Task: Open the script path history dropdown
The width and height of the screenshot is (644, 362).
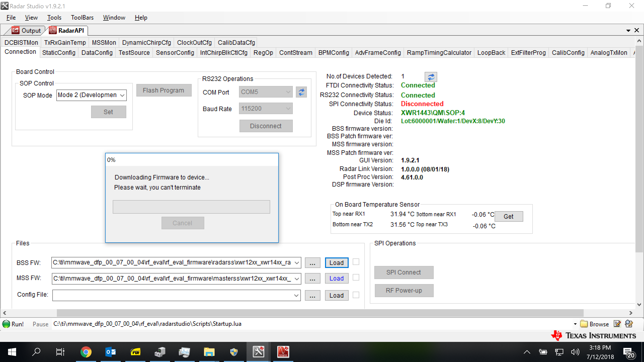Action: click(575, 324)
